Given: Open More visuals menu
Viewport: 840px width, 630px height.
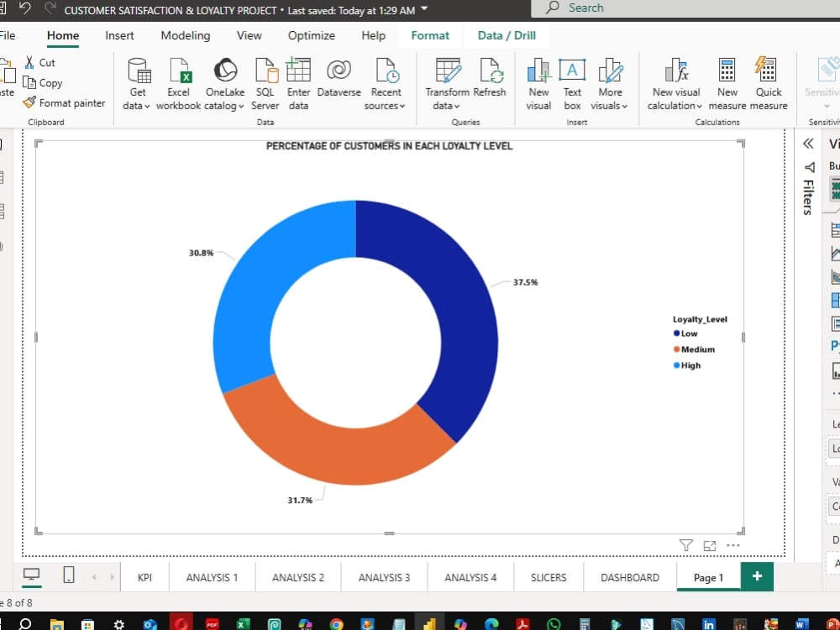Looking at the screenshot, I should pyautogui.click(x=610, y=84).
